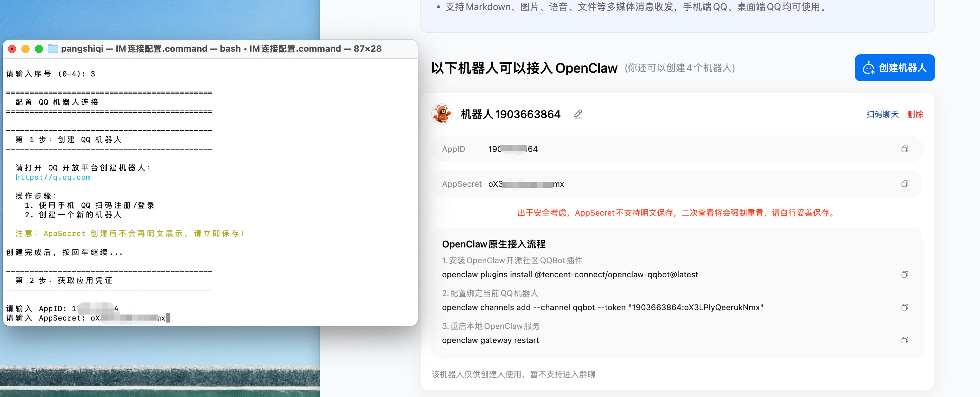The width and height of the screenshot is (980, 397).
Task: Maximize terminal with green button
Action: 39,49
